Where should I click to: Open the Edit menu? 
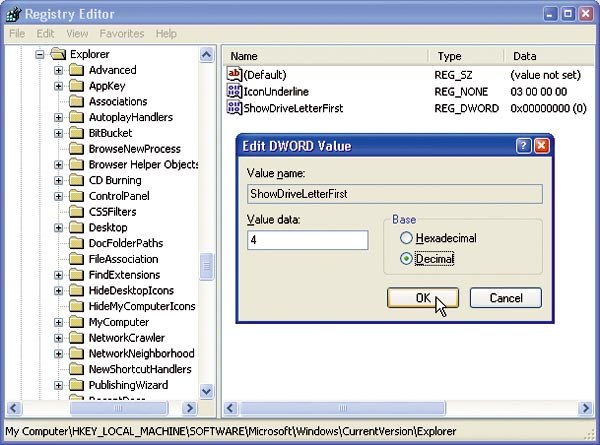click(x=44, y=33)
